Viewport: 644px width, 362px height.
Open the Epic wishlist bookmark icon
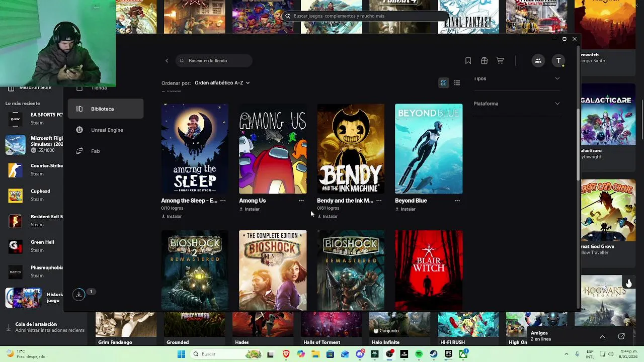click(468, 61)
